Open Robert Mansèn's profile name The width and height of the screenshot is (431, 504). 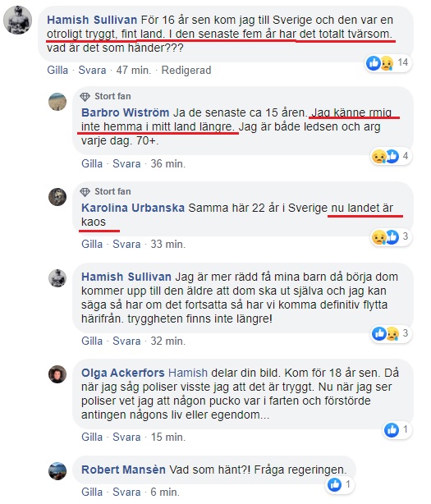[x=123, y=470]
